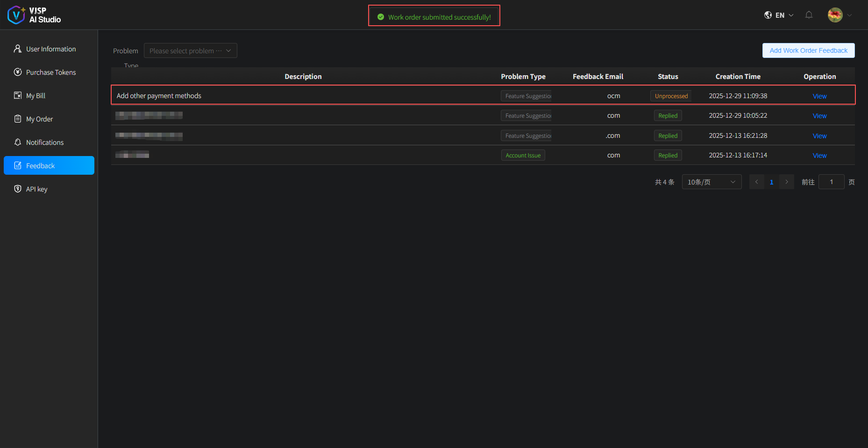Expand the EN language dropdown
Viewport: 868px width, 448px height.
point(784,15)
